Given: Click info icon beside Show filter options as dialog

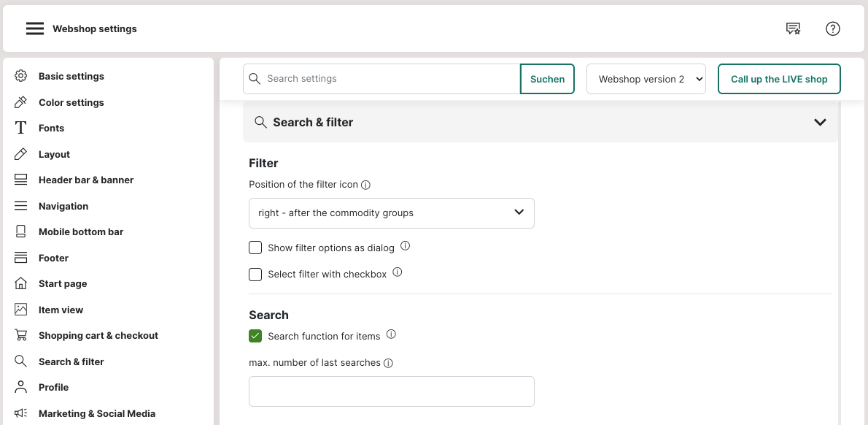Looking at the screenshot, I should [x=406, y=246].
